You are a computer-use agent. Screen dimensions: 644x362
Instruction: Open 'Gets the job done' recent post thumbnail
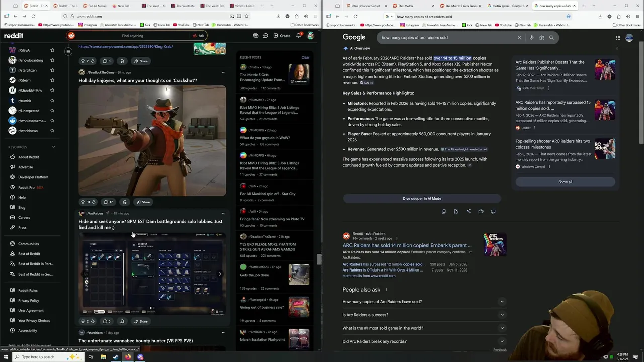pyautogui.click(x=299, y=275)
